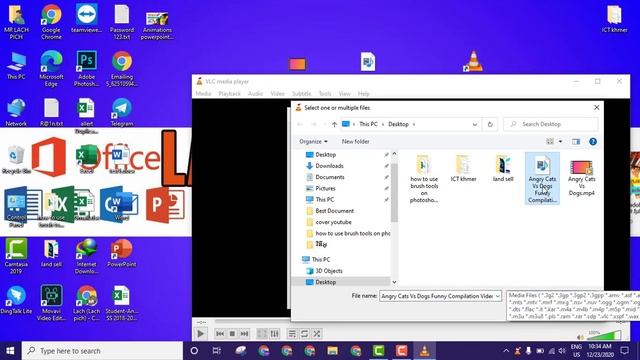Select Pictures in navigation pane

coord(325,188)
